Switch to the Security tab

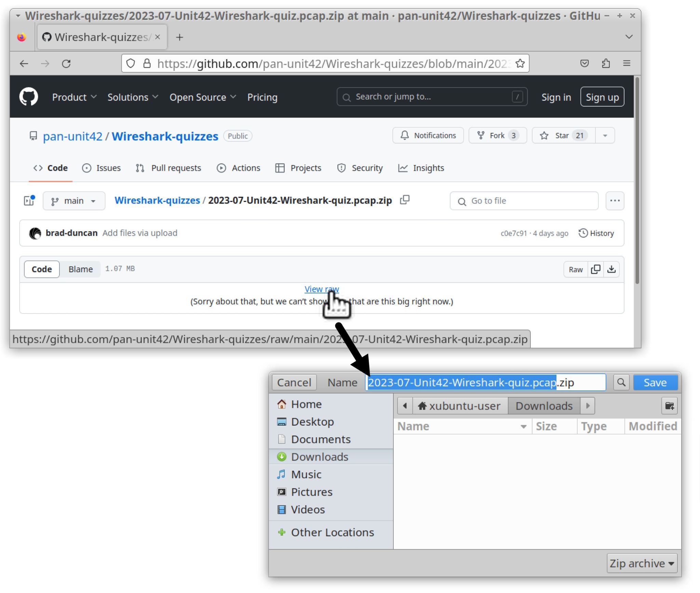[360, 168]
